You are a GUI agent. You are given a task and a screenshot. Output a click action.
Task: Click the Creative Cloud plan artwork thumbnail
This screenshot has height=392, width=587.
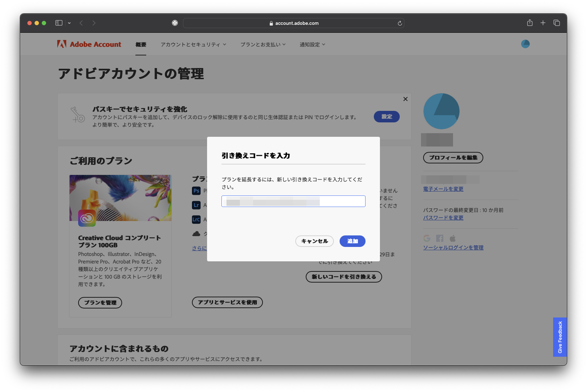point(120,198)
